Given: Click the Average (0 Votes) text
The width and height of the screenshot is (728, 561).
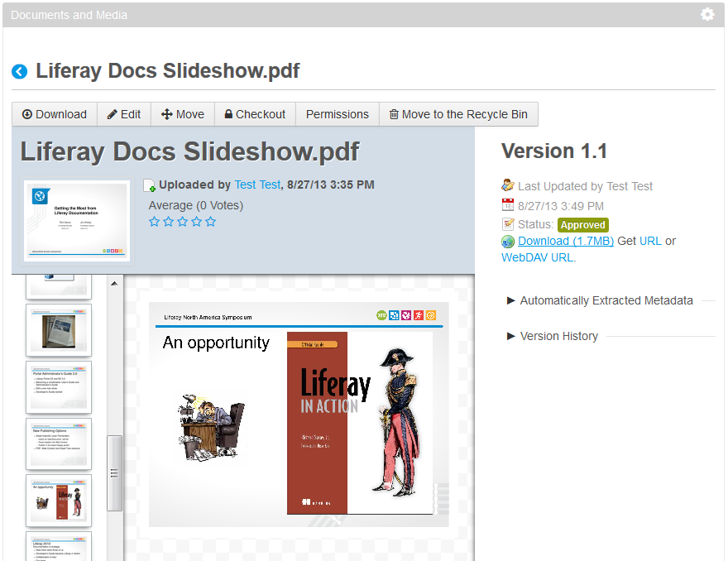Looking at the screenshot, I should coord(196,205).
